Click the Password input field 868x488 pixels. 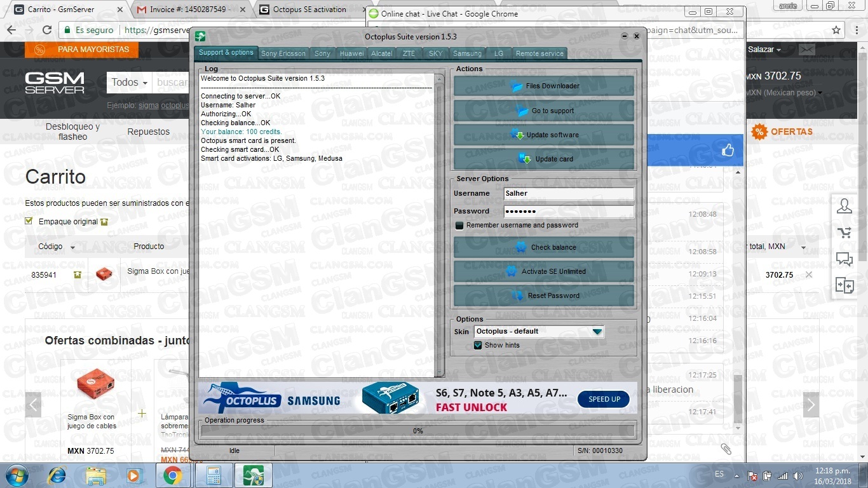tap(569, 212)
